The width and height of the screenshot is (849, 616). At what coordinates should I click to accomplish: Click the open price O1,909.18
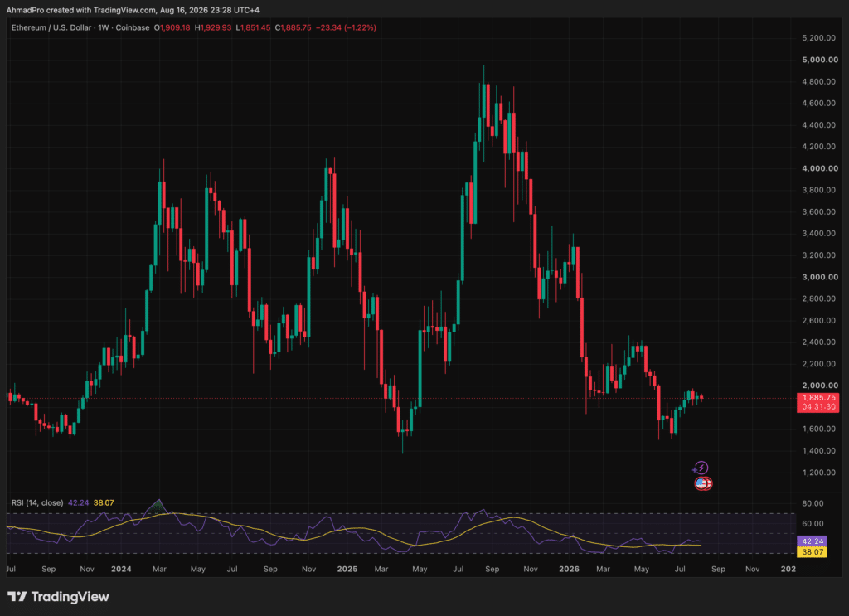click(172, 27)
